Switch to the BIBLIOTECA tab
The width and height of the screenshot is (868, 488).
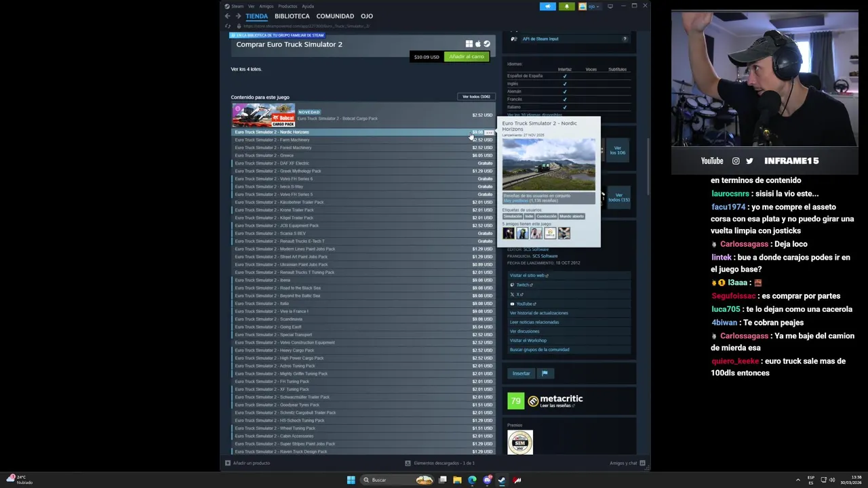292,16
